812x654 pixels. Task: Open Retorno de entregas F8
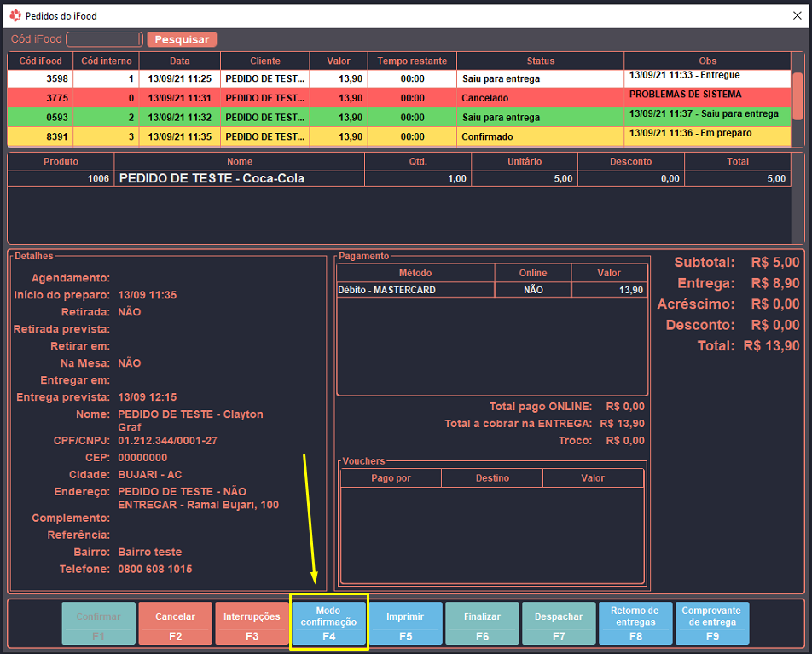pyautogui.click(x=635, y=623)
